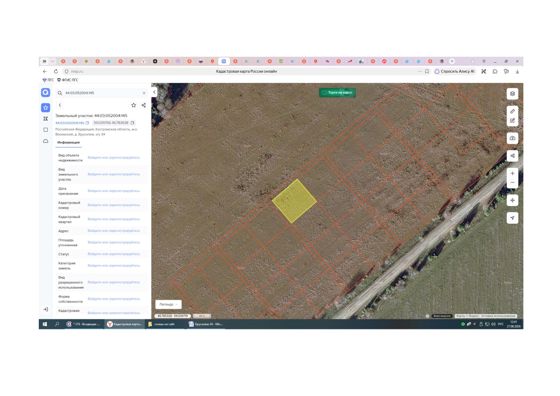Open the Windows taskbar search
The image size is (560, 396).
point(57,324)
